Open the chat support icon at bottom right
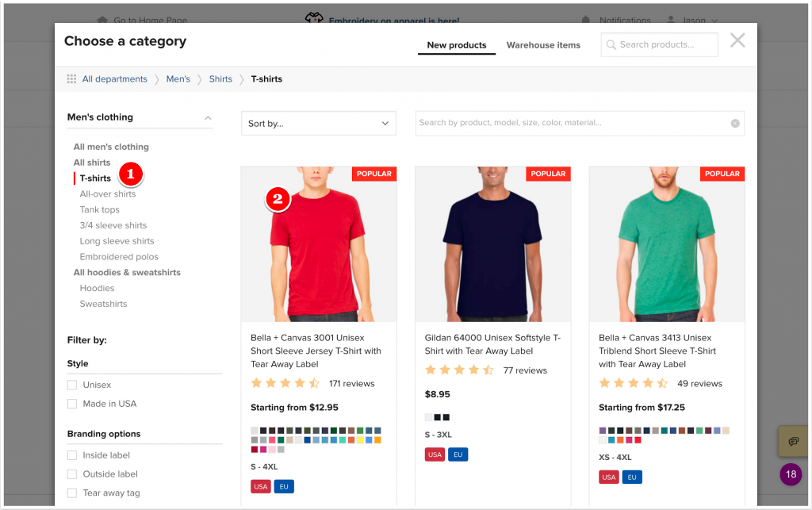The height and width of the screenshot is (510, 812). tap(793, 442)
